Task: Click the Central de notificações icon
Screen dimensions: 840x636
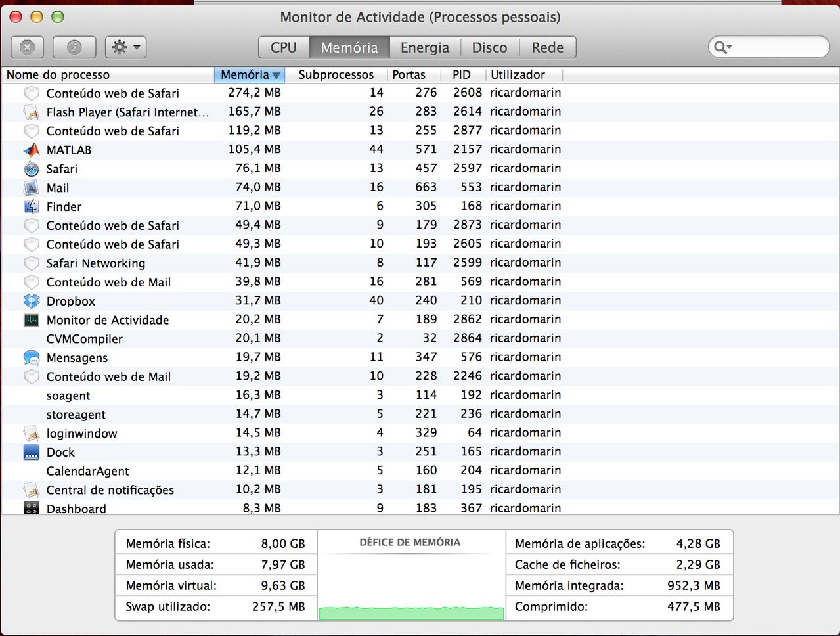Action: (x=32, y=490)
